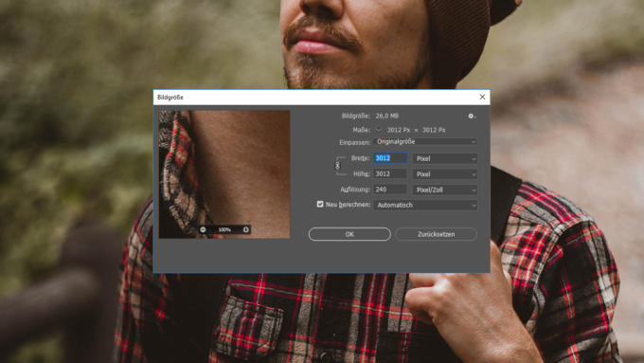Toggle the chain link constraining Breite and Höhe
Viewport: 644px width, 363px height.
[x=337, y=166]
